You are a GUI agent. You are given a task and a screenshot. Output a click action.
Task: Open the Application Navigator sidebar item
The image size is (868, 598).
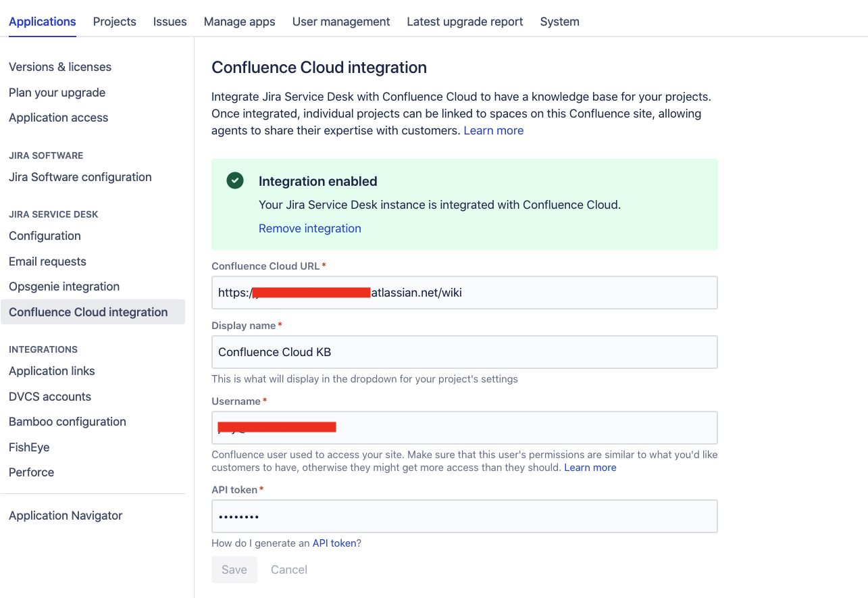point(66,516)
